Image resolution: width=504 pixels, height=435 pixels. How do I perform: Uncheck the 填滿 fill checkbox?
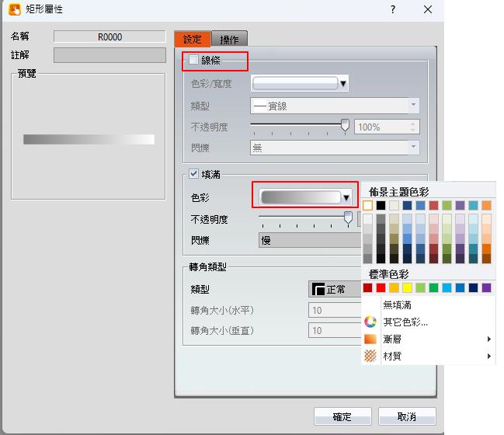[194, 175]
